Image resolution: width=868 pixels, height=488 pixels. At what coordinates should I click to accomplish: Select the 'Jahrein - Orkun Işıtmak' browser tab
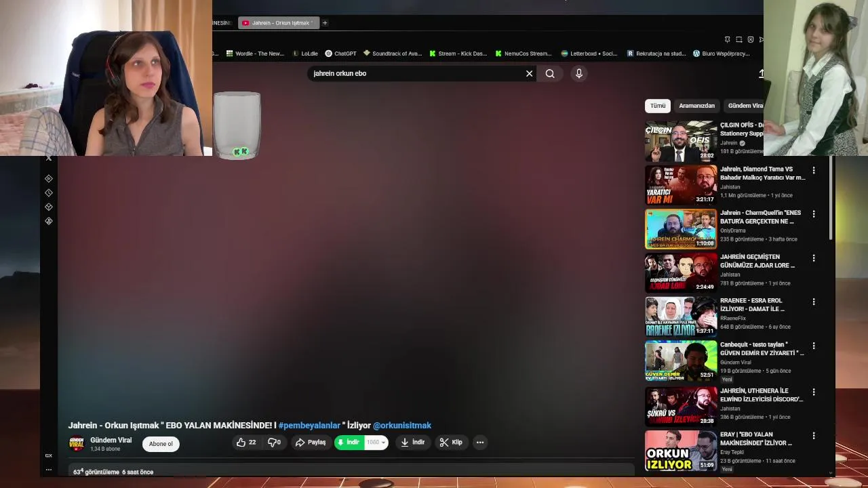[x=278, y=23]
